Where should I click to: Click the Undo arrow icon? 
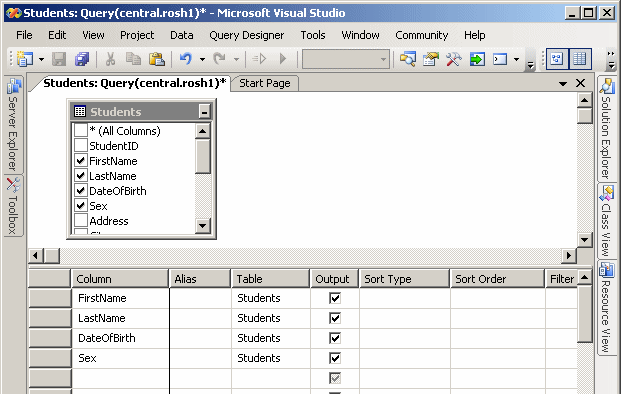pos(186,59)
